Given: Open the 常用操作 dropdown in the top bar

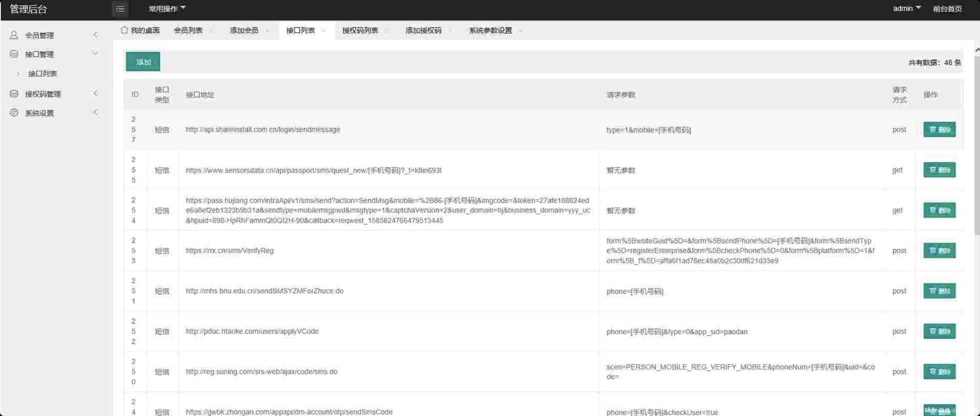Looking at the screenshot, I should pyautogui.click(x=167, y=8).
